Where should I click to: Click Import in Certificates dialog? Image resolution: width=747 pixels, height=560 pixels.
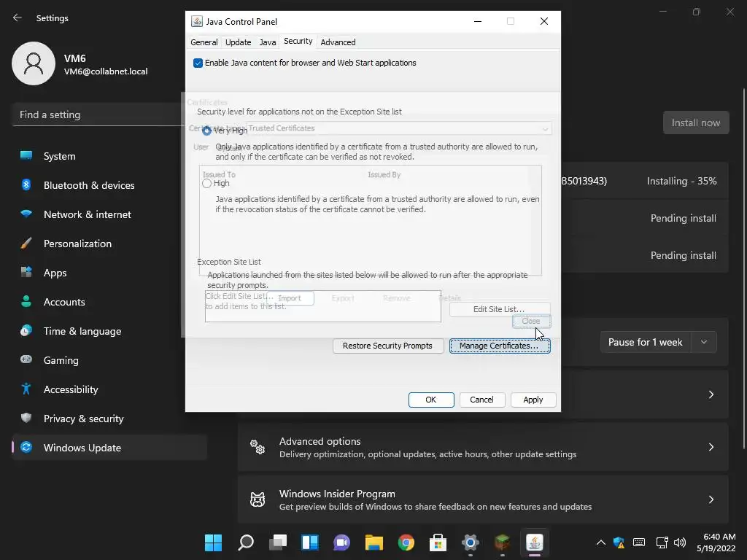coord(290,298)
